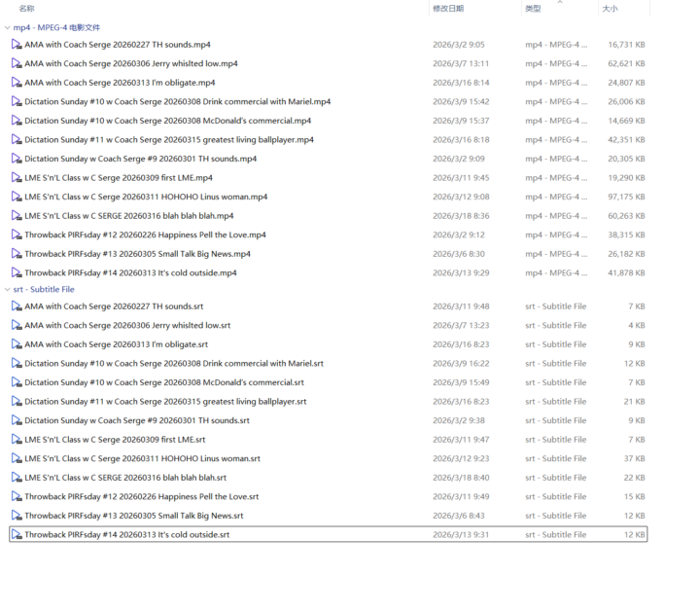Click icon of AMA 20260227 TH sounds.srt
The height and width of the screenshot is (611, 700).
[17, 306]
